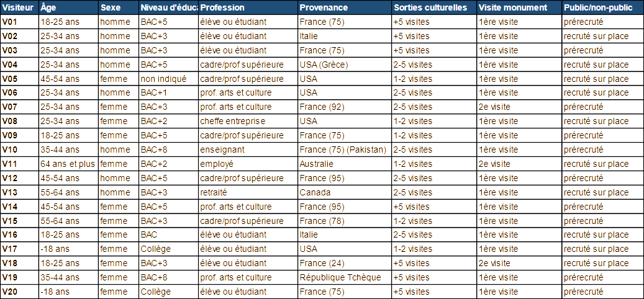Select 'Italie' cell in V16 row
Viewport: 644px width, 299px height.
pyautogui.click(x=345, y=235)
